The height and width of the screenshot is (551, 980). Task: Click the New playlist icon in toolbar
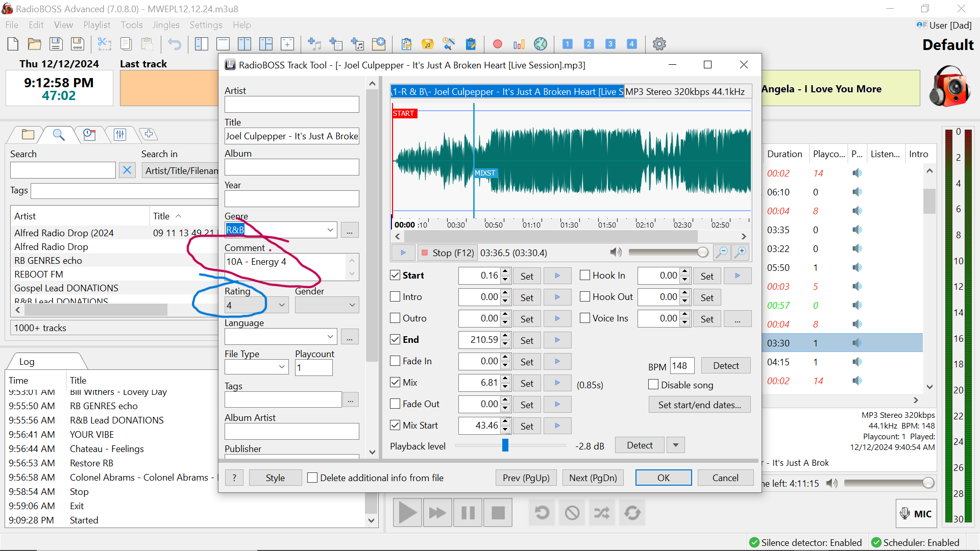point(13,44)
